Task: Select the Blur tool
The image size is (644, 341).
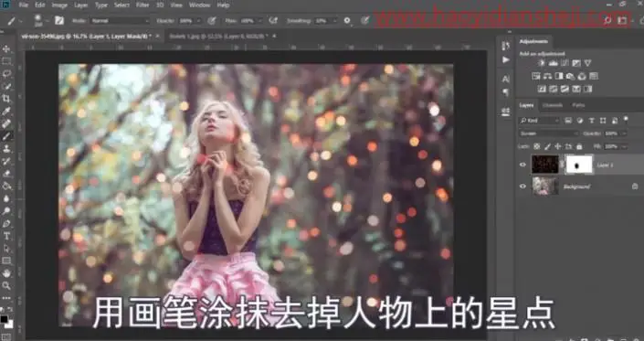Action: click(x=6, y=198)
